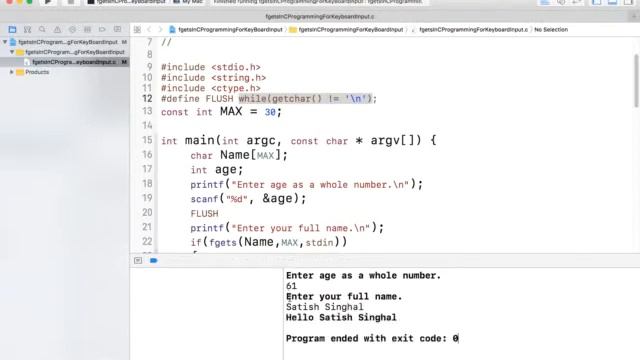
Task: Select the Version editor button
Action: 577,2
